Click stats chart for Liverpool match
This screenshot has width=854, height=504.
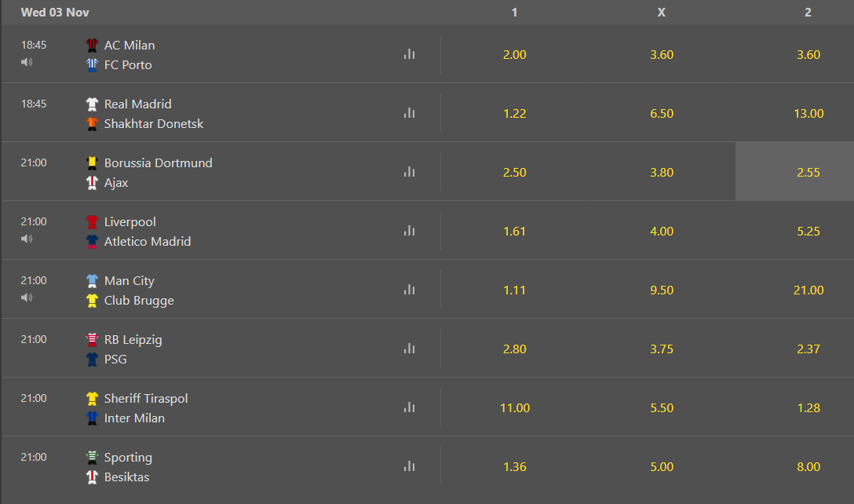[409, 231]
